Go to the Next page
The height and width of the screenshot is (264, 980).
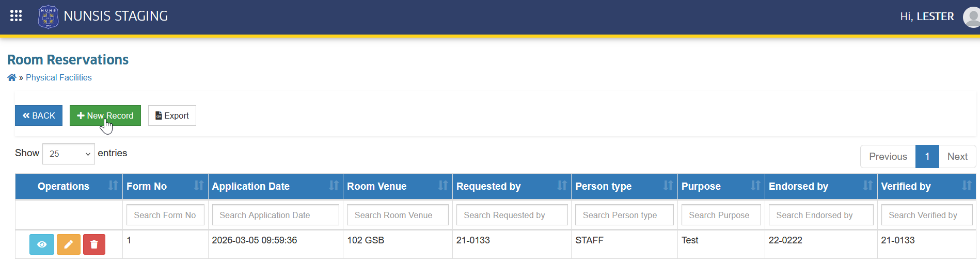point(957,156)
